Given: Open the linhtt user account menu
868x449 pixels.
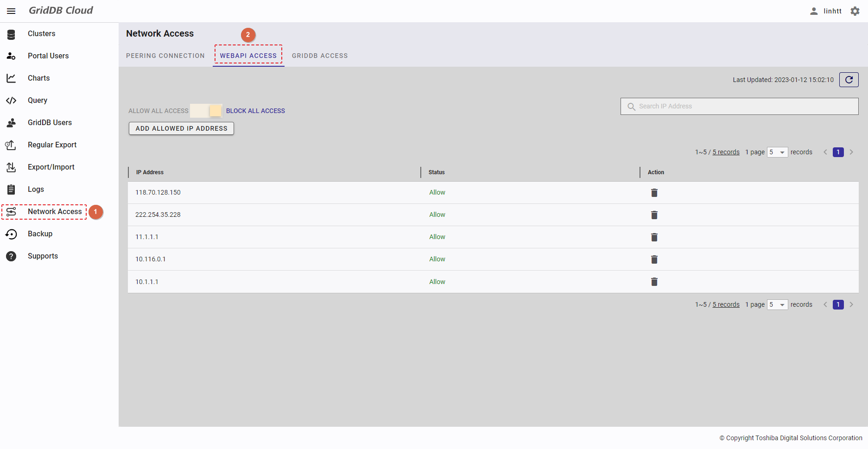Looking at the screenshot, I should click(x=826, y=11).
